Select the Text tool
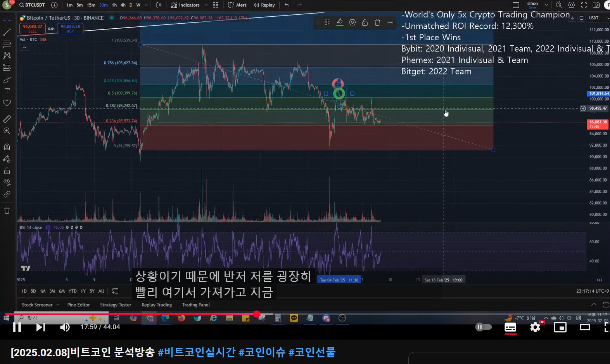 7,91
